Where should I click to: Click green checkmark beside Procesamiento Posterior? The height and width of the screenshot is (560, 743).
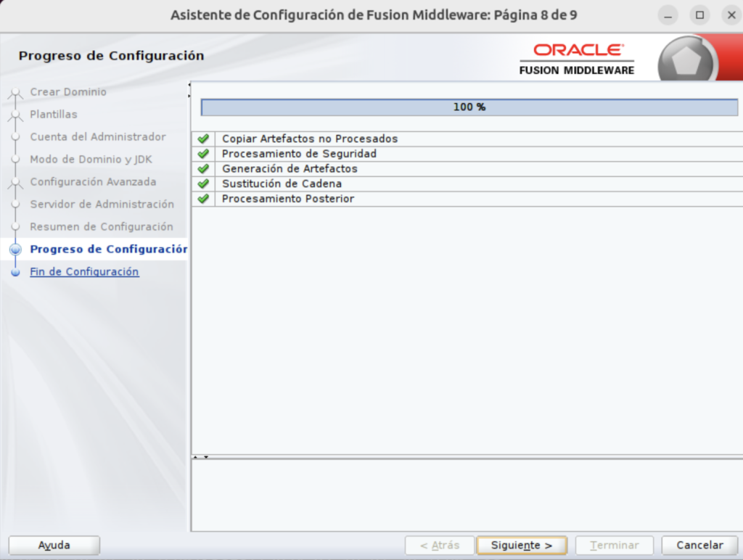tap(203, 199)
